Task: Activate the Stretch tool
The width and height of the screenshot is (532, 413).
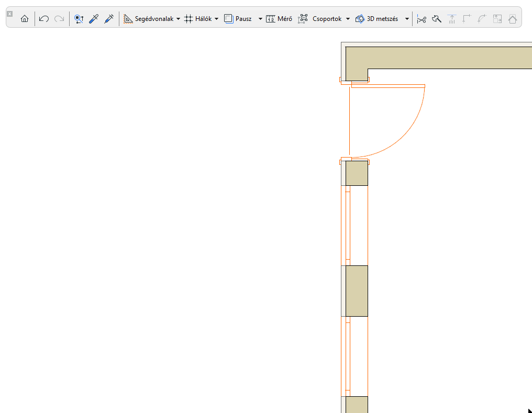Action: coord(451,18)
